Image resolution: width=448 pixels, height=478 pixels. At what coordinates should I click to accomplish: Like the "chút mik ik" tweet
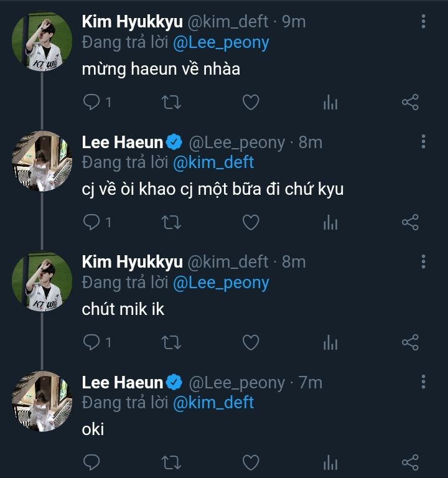pyautogui.click(x=250, y=342)
